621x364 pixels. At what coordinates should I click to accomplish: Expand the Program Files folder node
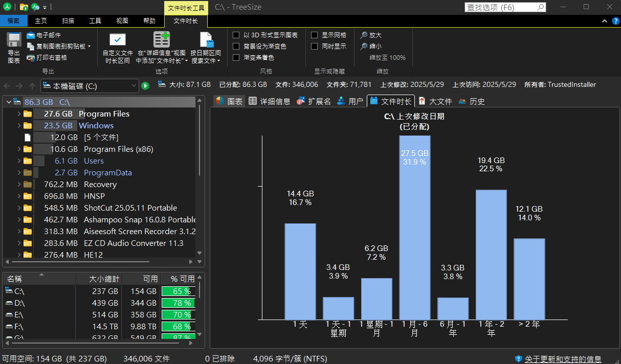[x=19, y=113]
